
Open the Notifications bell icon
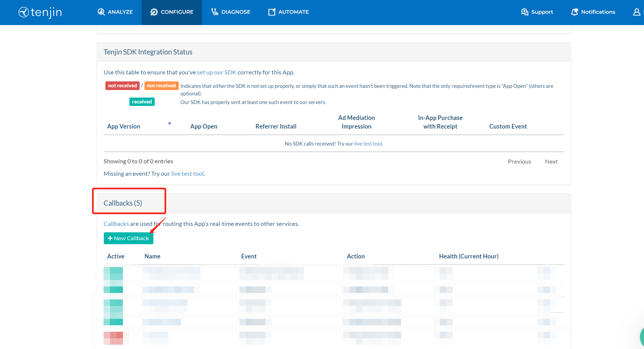pyautogui.click(x=574, y=12)
